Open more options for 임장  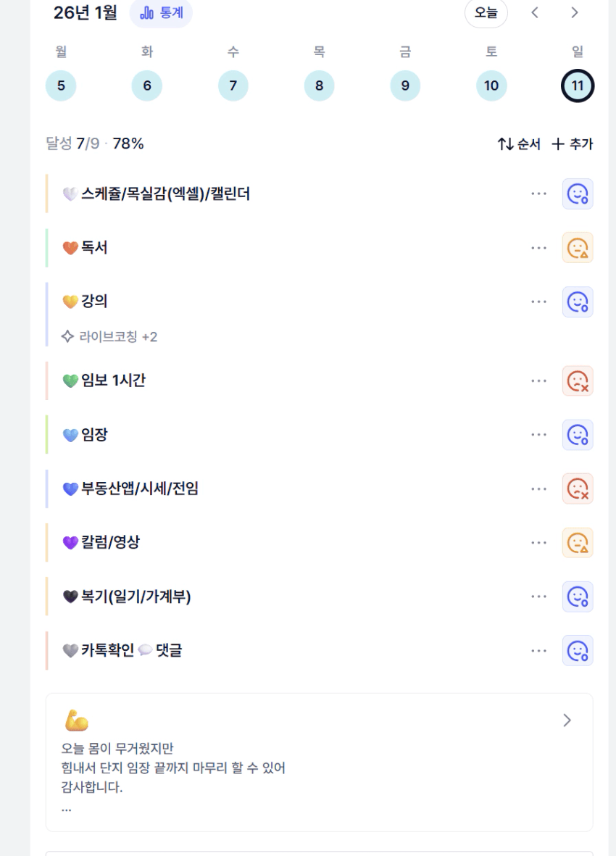(538, 435)
